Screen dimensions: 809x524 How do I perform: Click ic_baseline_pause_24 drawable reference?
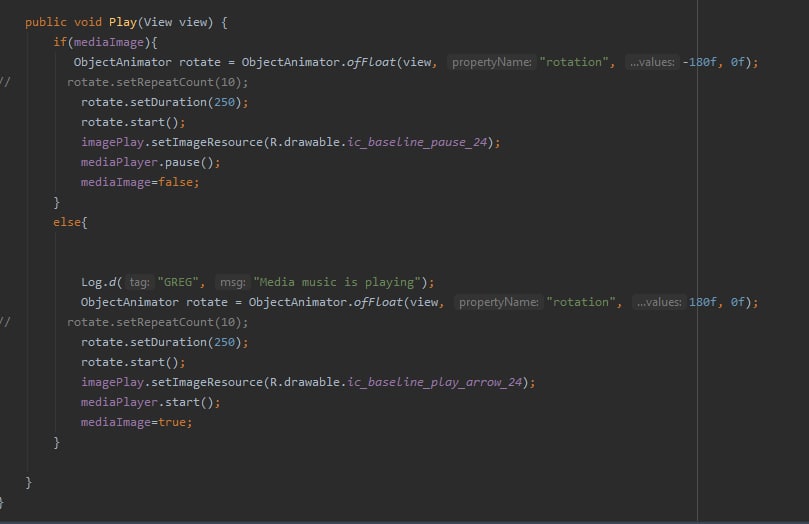[x=417, y=142]
